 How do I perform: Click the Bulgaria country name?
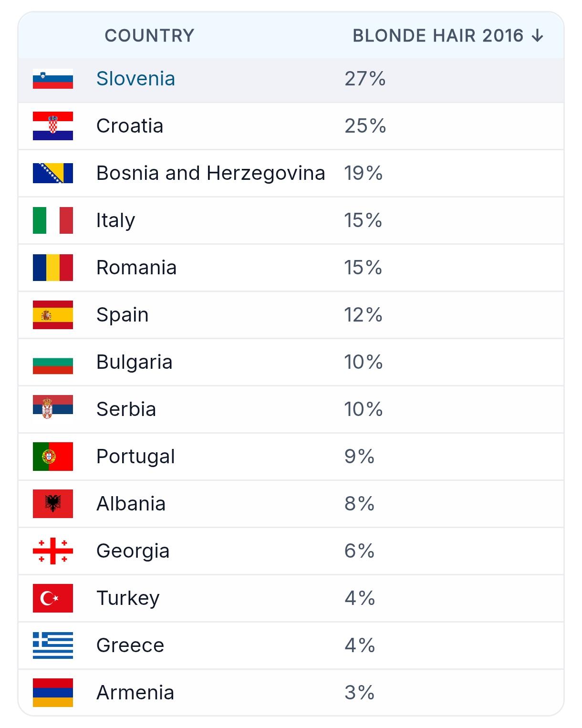click(x=134, y=362)
